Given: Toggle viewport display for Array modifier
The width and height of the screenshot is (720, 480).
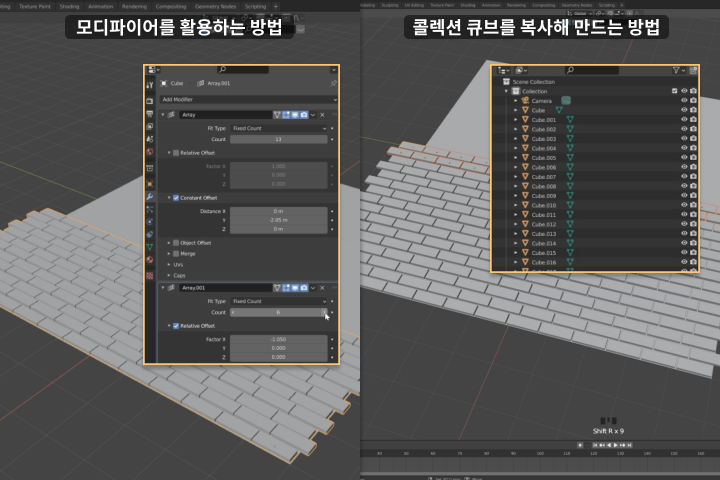Looking at the screenshot, I should 295,115.
